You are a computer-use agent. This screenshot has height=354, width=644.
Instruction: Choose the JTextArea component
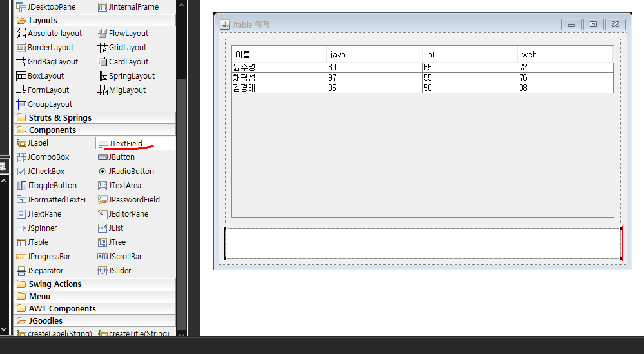[x=119, y=186]
